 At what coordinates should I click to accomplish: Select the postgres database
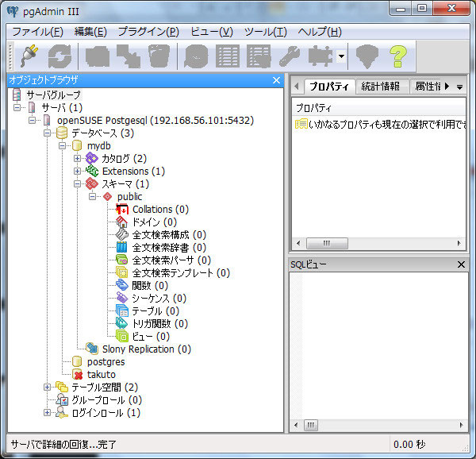[x=106, y=362]
